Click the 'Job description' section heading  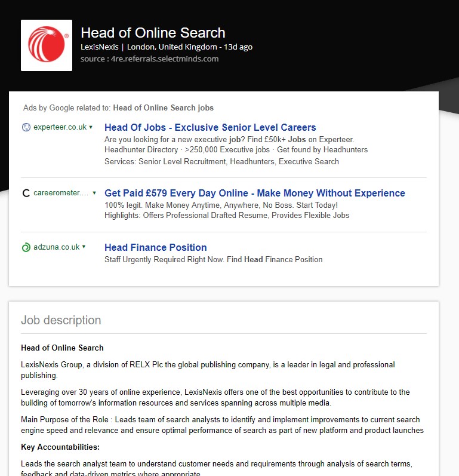[x=61, y=320]
